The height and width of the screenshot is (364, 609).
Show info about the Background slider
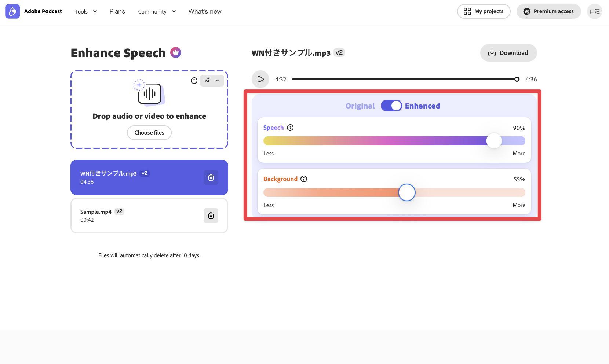pos(304,179)
